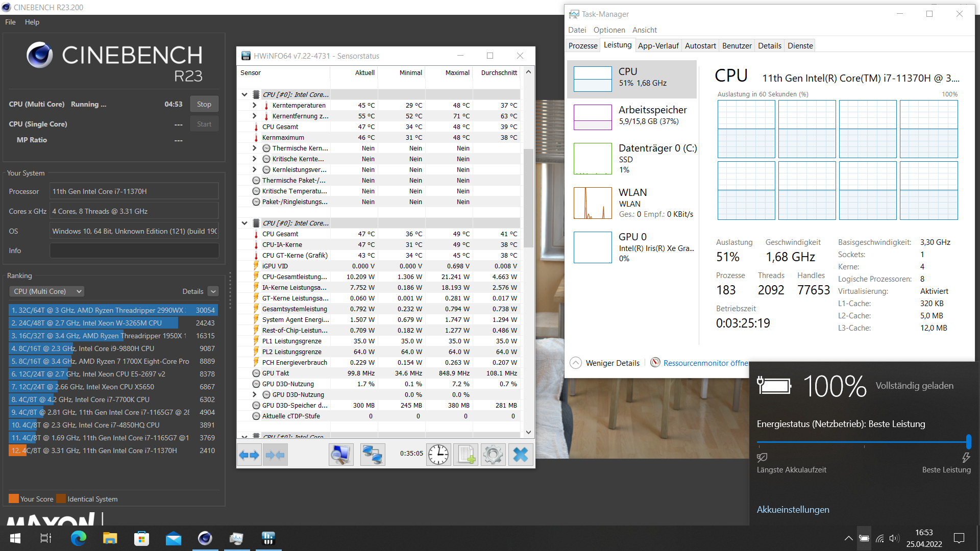Screen dimensions: 980x551
Task: Click the Energiestatus power mode slider
Action: point(863,441)
